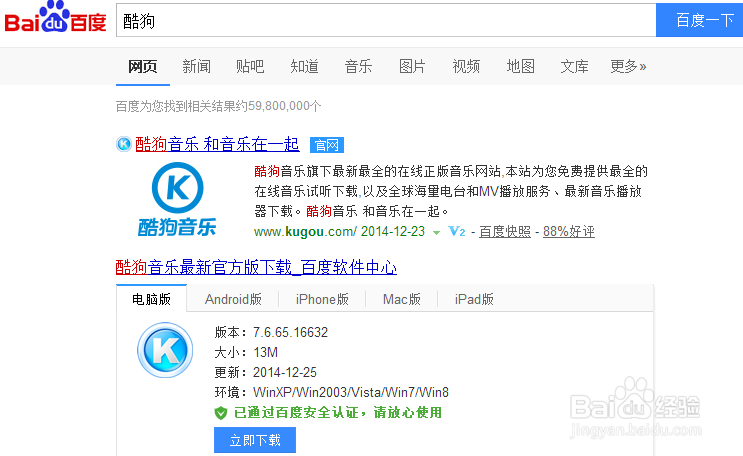The height and width of the screenshot is (456, 743).
Task: Open 酷狗音乐最新官方版下载_百度软件中心 link
Action: point(256,267)
